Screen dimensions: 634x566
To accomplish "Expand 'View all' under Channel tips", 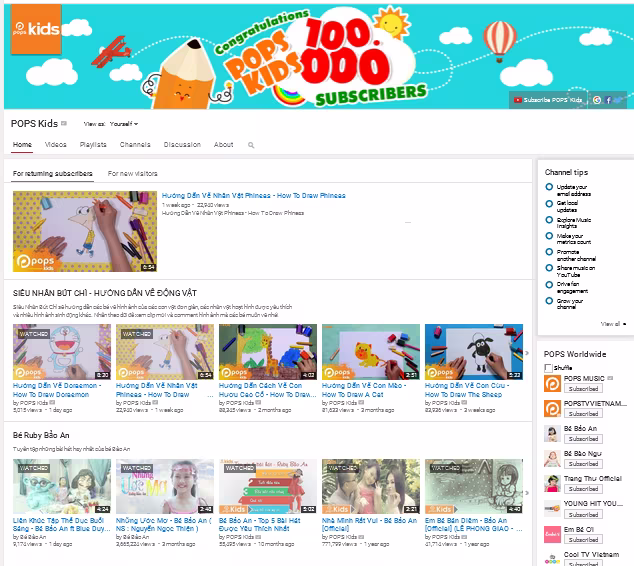I will 613,324.
